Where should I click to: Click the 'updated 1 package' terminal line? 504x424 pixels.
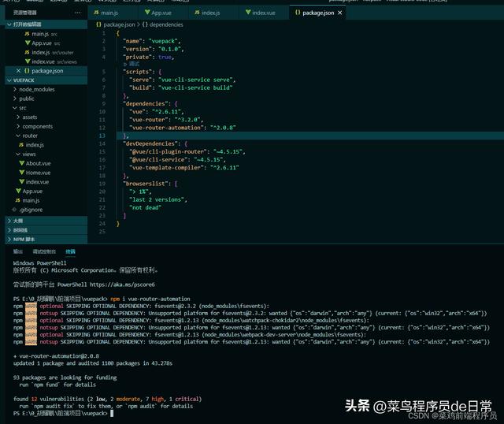[93, 363]
